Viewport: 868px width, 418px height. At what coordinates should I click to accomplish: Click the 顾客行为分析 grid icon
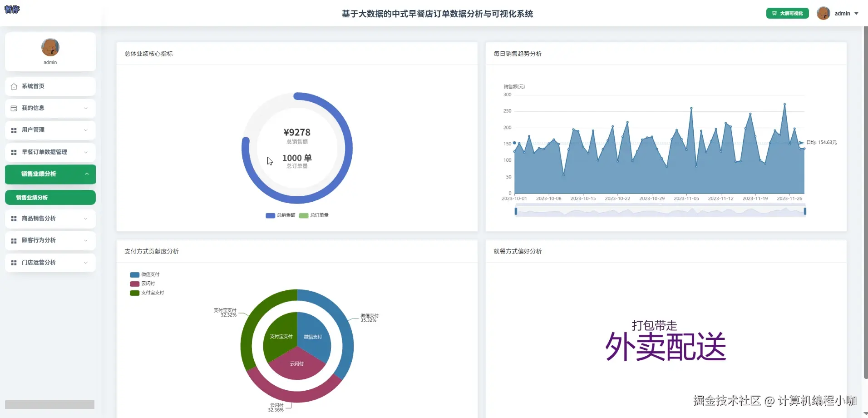14,240
